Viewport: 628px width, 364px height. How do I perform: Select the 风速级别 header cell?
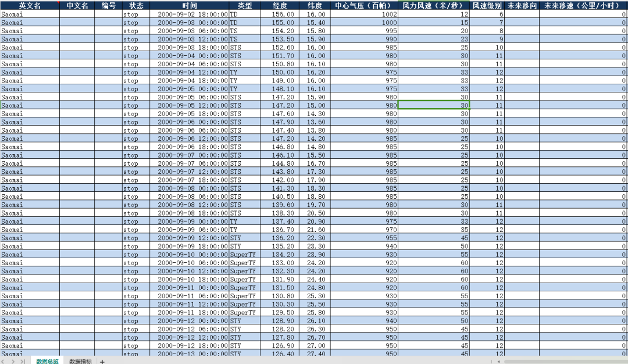click(487, 6)
